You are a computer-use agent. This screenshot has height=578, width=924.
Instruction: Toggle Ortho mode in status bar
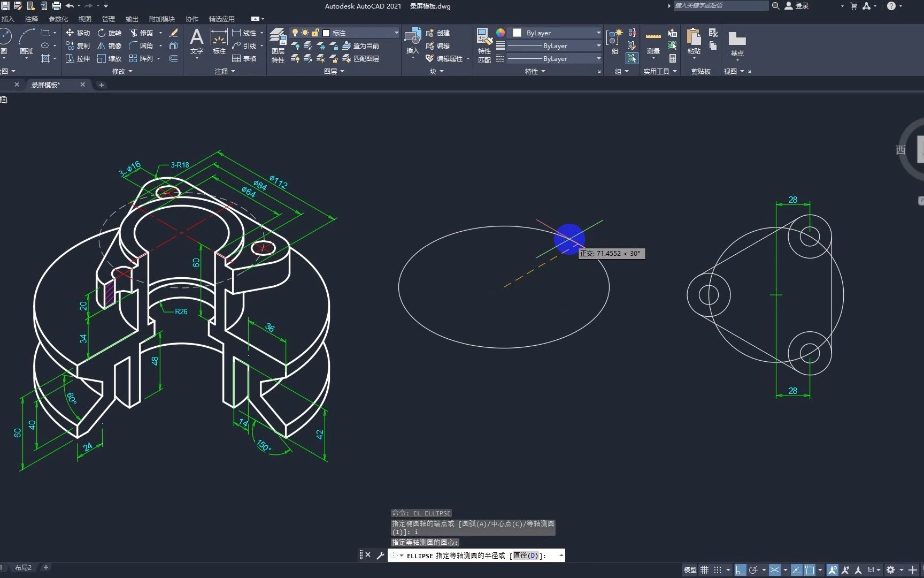click(x=740, y=570)
